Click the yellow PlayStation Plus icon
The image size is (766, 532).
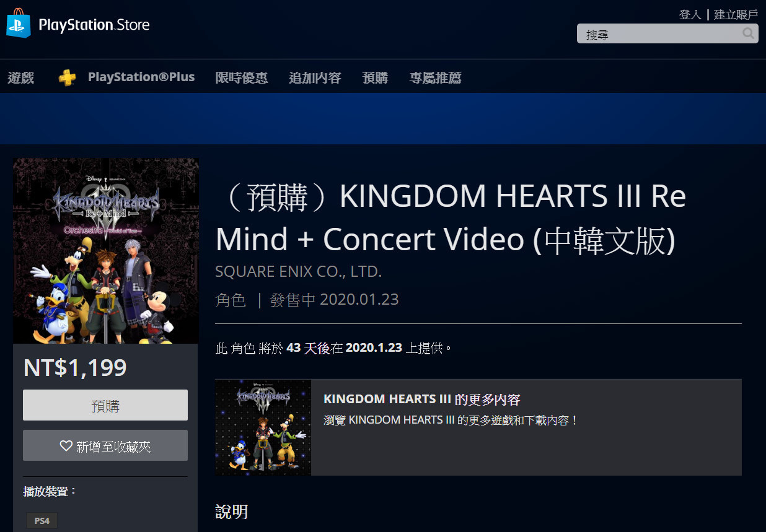coord(67,77)
